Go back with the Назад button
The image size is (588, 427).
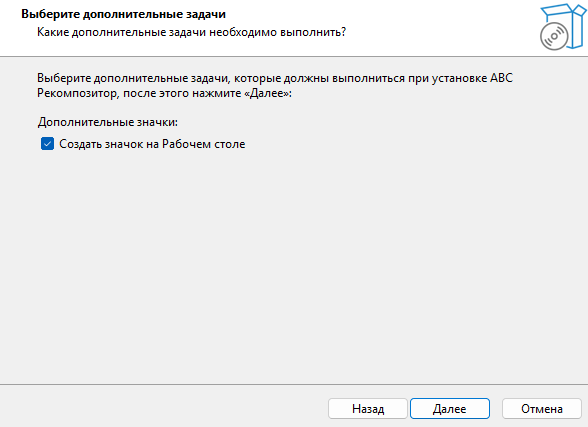point(368,409)
